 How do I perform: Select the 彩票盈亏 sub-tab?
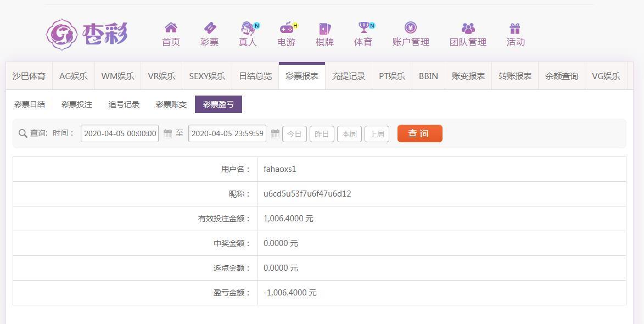[x=219, y=104]
